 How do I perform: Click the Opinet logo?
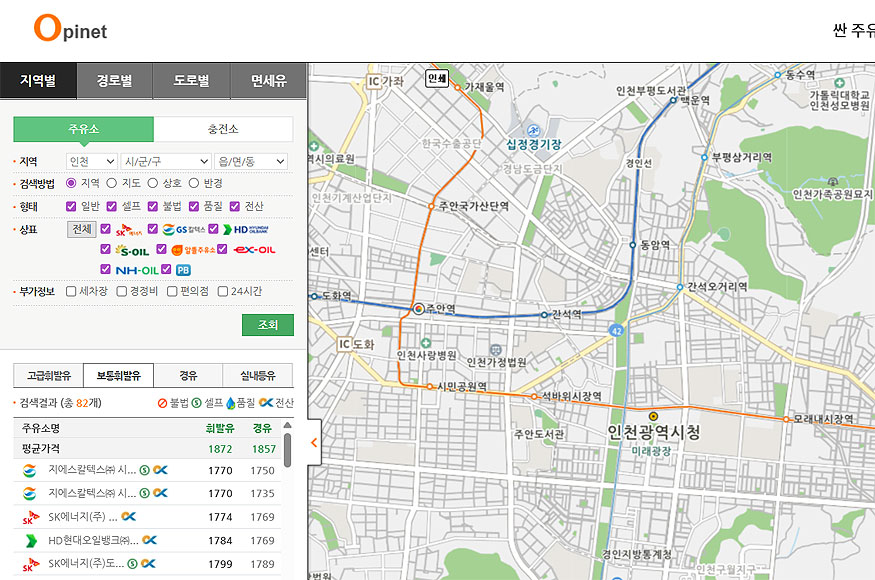pos(70,30)
